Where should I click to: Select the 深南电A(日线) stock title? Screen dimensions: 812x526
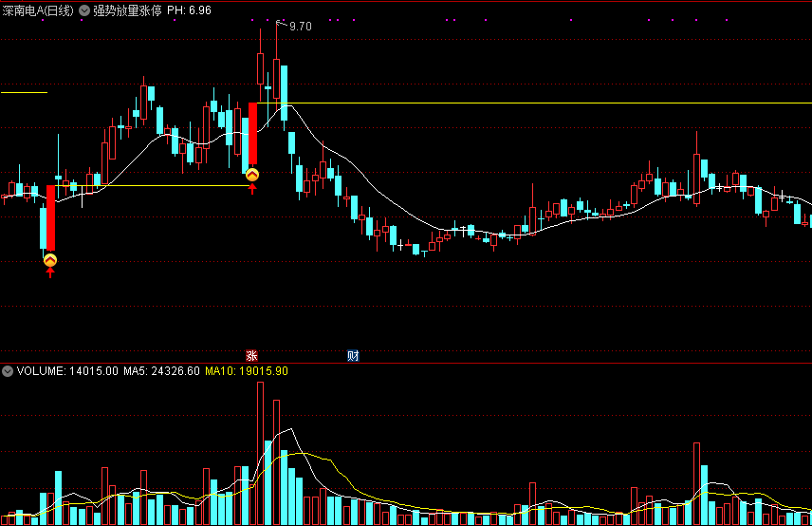pos(38,10)
